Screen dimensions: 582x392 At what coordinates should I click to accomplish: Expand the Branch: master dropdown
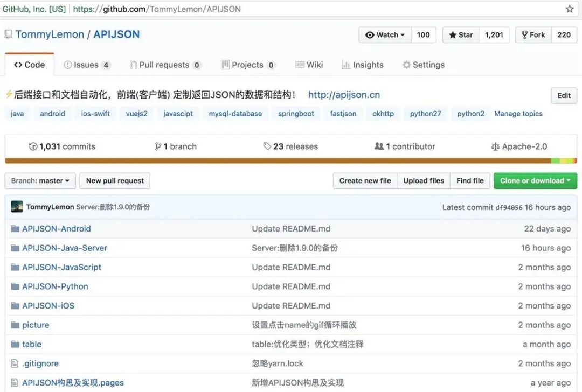(40, 181)
